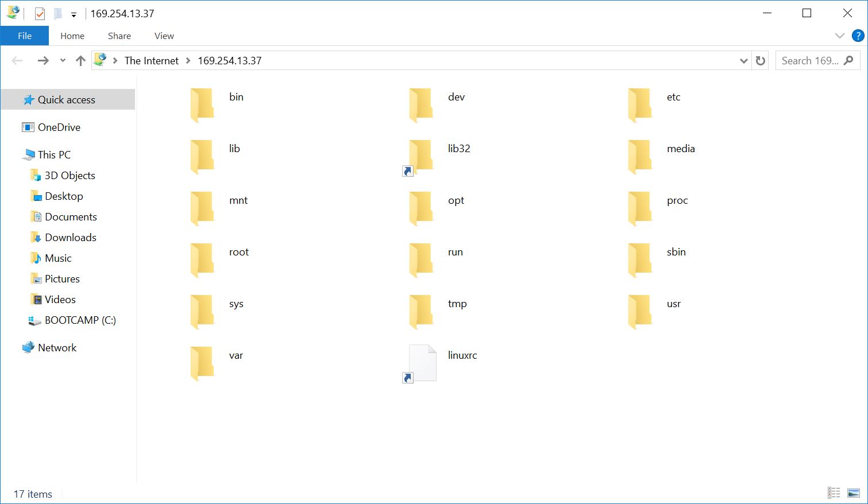Click The Internet breadcrumb in address bar
The width and height of the screenshot is (868, 504).
pos(152,61)
